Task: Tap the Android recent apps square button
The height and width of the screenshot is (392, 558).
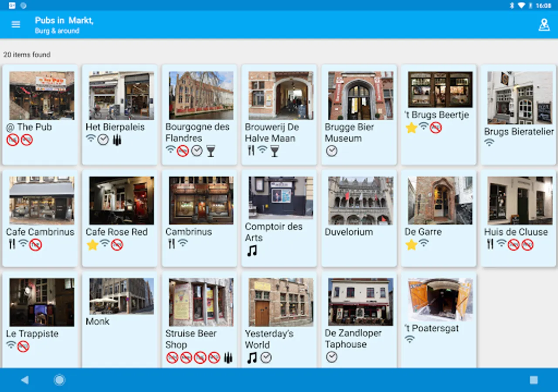Action: [x=534, y=380]
